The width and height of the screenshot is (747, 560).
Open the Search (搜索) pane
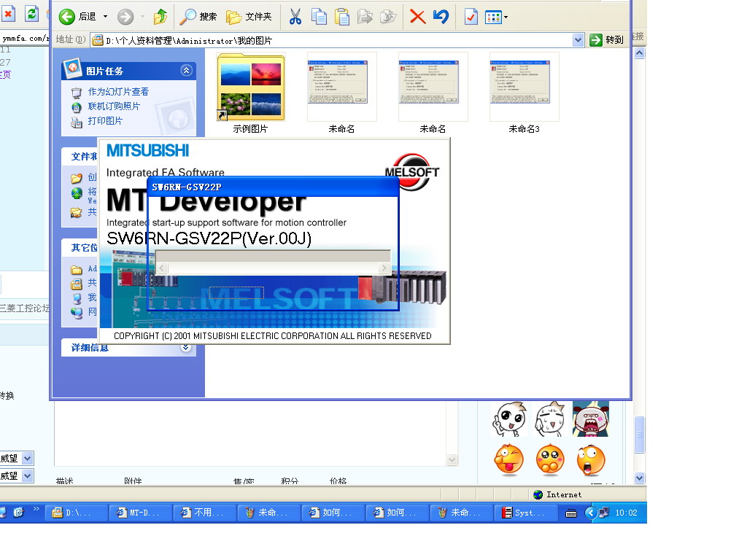tap(198, 17)
